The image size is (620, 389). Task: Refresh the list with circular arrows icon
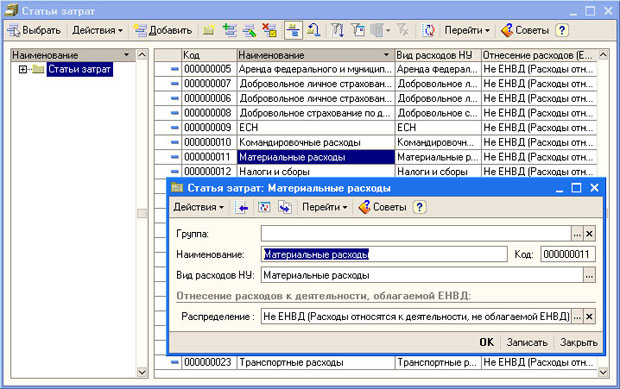428,30
